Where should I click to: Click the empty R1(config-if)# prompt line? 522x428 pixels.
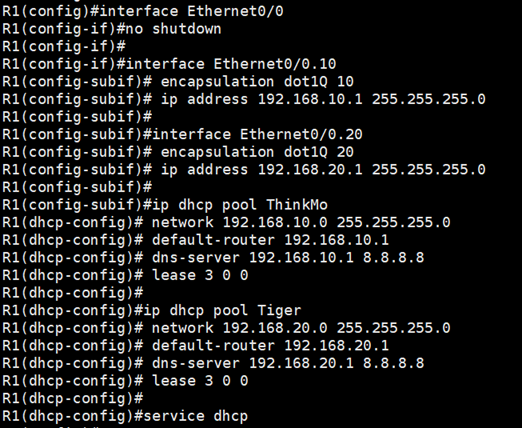point(64,47)
